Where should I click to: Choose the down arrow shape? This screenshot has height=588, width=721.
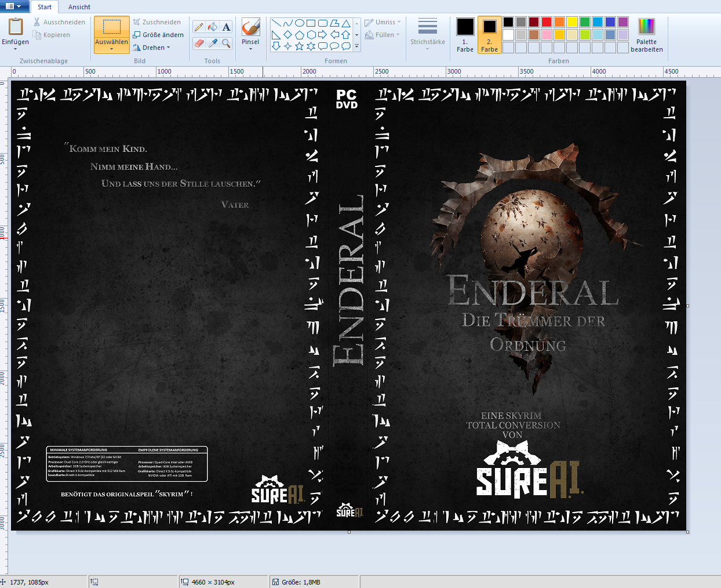pyautogui.click(x=276, y=46)
